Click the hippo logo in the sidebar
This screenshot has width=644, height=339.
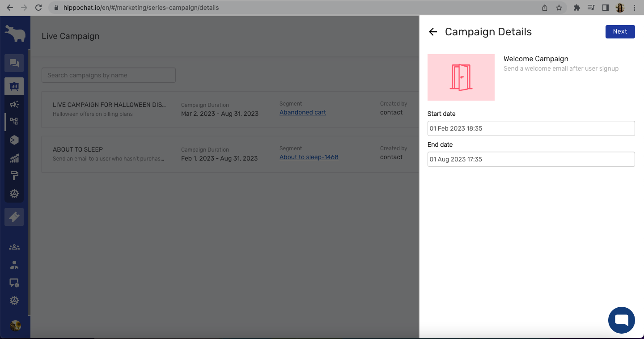pos(15,34)
